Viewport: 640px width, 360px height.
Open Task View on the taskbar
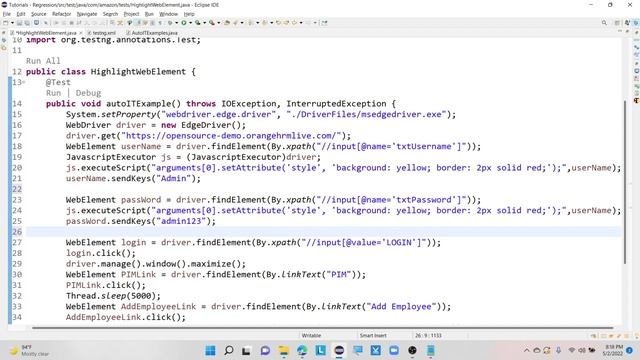[246, 351]
